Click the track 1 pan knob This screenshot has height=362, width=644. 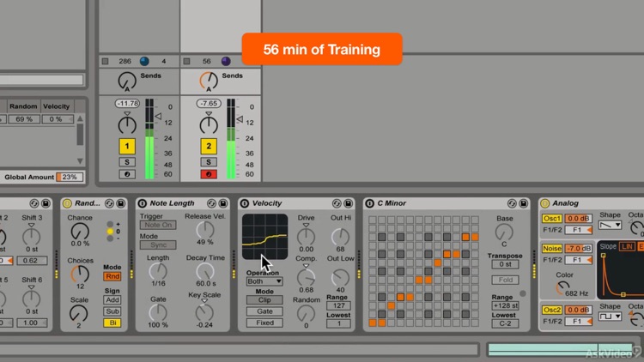point(127,124)
